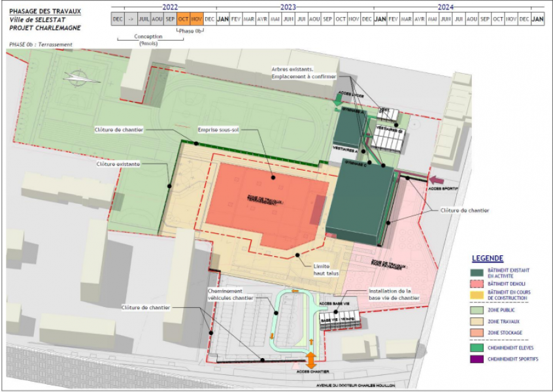The image size is (553, 392).
Task: Click the Gymnase A building label
Action: (353, 111)
